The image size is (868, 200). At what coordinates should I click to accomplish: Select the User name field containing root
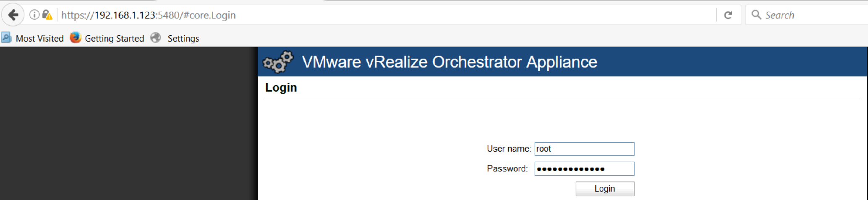(584, 149)
